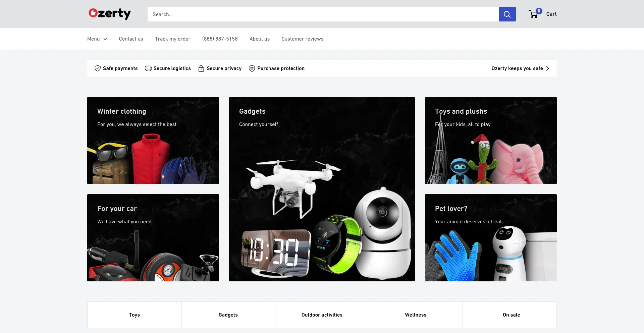Click the Safe payments label
Viewport: 644px width, 333px height.
coord(120,68)
